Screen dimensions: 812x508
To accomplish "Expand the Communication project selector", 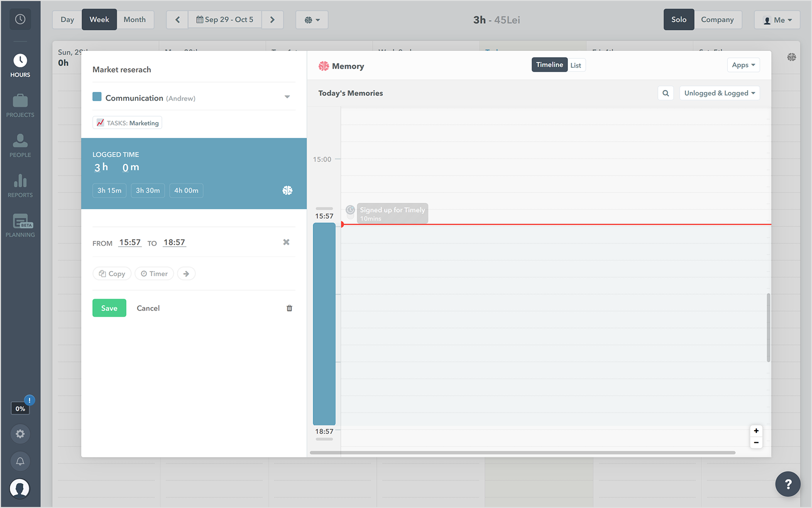I will pyautogui.click(x=288, y=97).
